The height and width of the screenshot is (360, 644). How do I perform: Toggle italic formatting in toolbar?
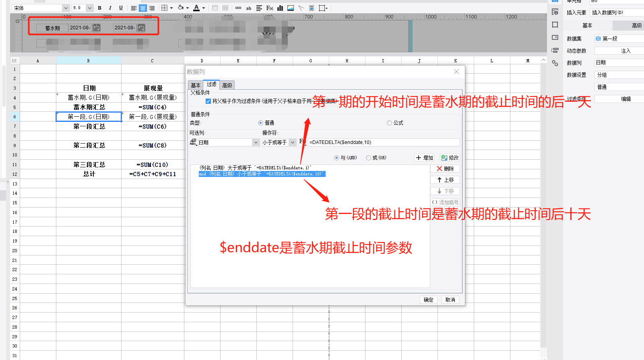coord(110,8)
